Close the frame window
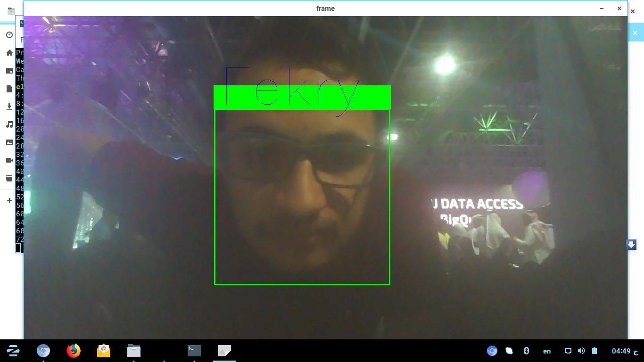The width and height of the screenshot is (644, 362). pyautogui.click(x=619, y=8)
